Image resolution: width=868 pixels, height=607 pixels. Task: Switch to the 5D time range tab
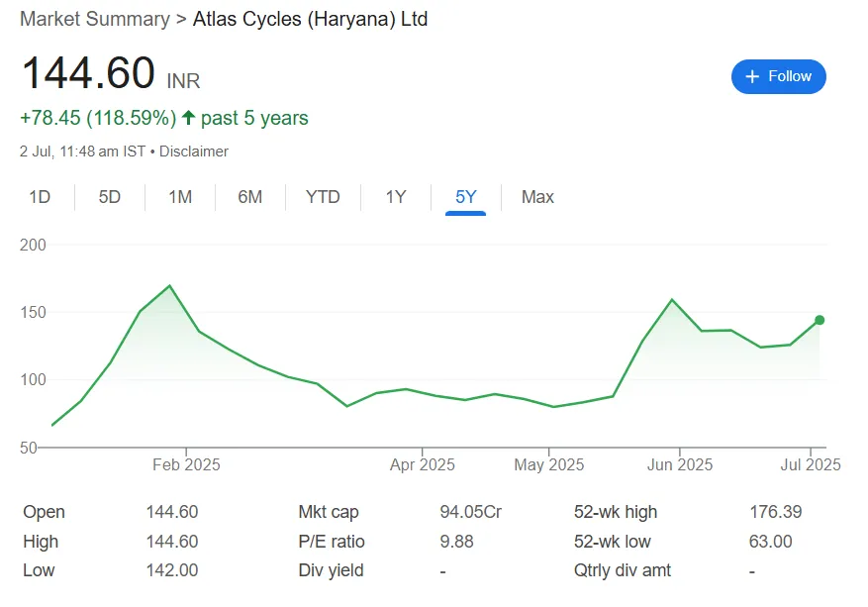[x=110, y=197]
